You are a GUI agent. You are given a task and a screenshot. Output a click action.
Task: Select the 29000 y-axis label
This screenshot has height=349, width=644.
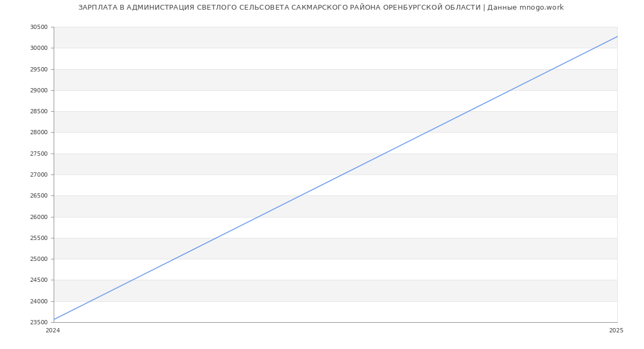(39, 90)
